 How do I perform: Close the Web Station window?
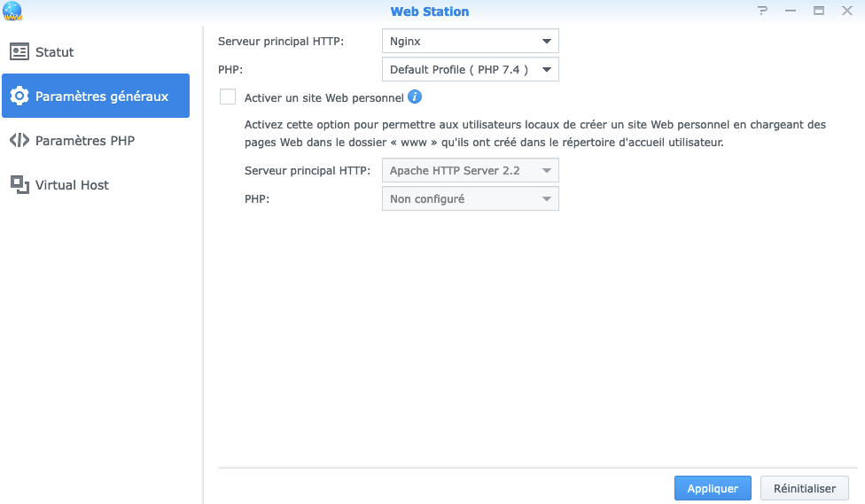pyautogui.click(x=847, y=12)
